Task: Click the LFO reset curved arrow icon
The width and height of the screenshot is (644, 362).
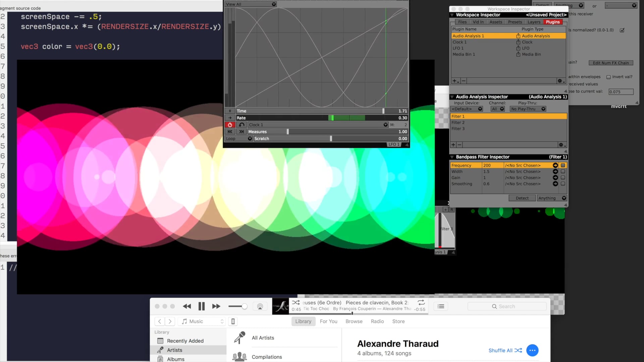Action: (241, 125)
